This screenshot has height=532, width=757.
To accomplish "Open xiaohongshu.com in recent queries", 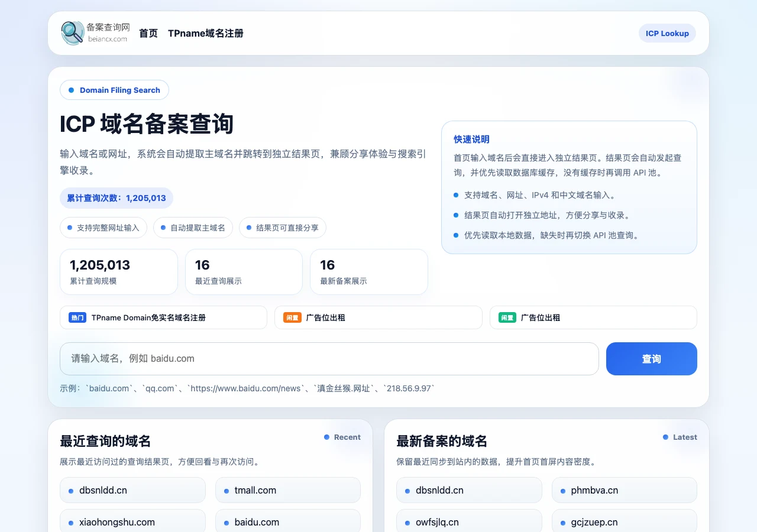I will 132,522.
